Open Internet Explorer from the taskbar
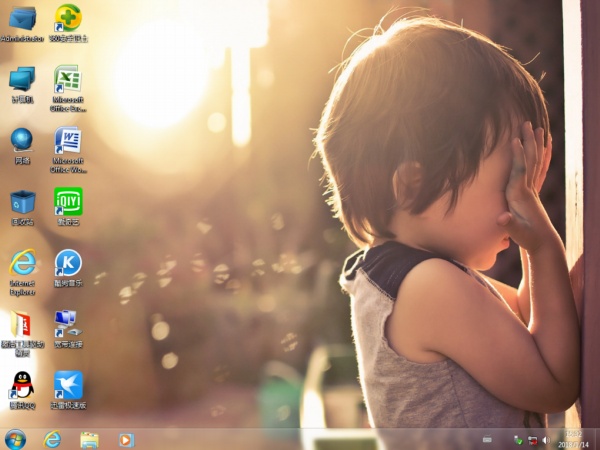The image size is (600, 450). tap(52, 440)
